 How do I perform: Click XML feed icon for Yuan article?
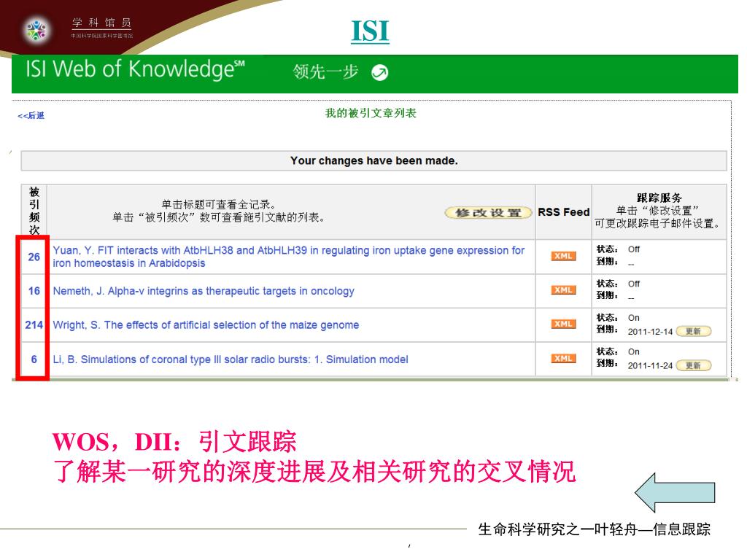pyautogui.click(x=564, y=256)
